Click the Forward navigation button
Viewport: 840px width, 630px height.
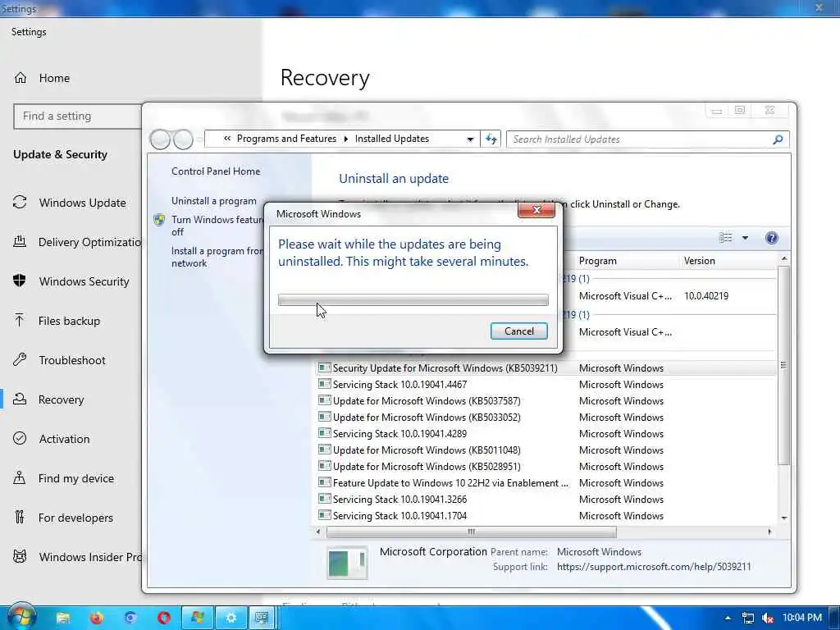click(183, 139)
